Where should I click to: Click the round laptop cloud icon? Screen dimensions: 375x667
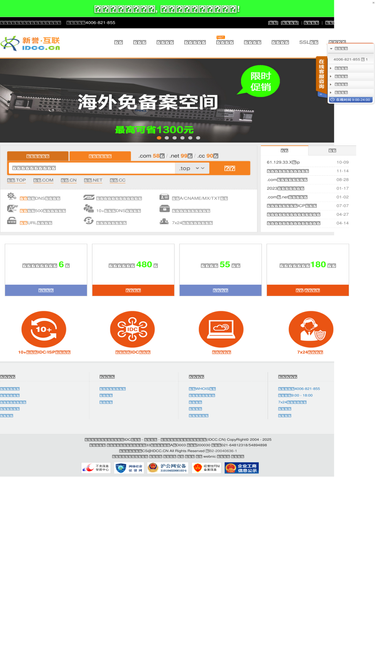[221, 329]
